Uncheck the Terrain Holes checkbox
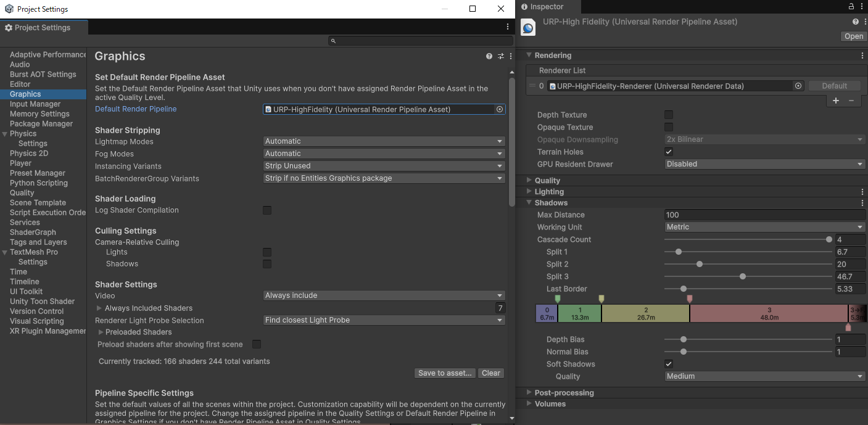Screen dimensions: 868x425 pyautogui.click(x=669, y=152)
